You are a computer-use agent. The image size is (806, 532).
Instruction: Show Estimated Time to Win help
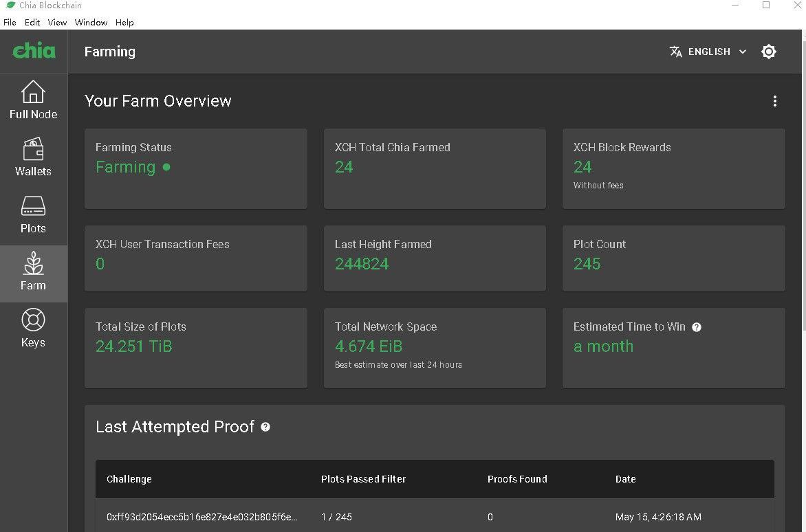[x=697, y=327]
